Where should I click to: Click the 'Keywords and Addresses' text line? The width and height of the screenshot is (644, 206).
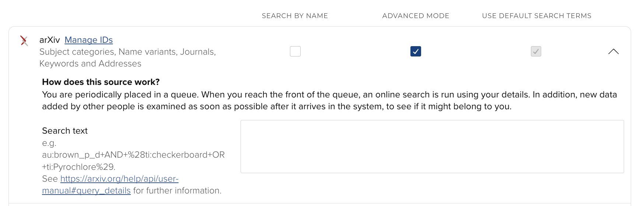coord(90,64)
